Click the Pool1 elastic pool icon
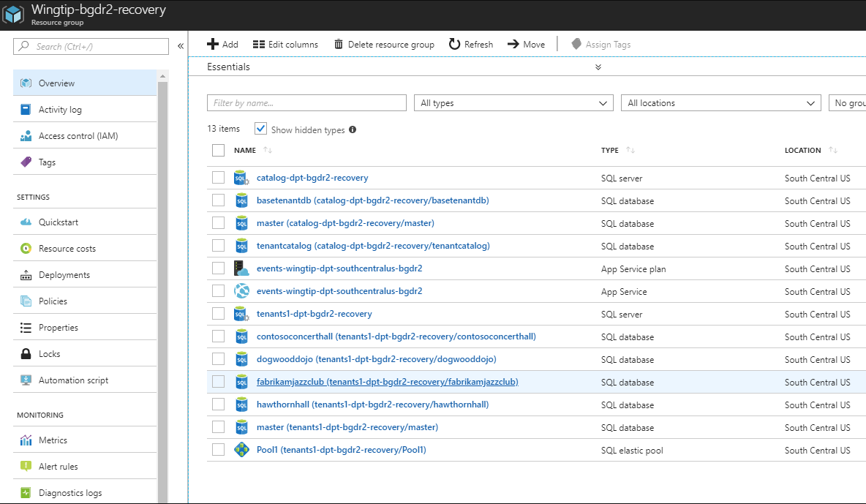The image size is (866, 504). click(241, 450)
